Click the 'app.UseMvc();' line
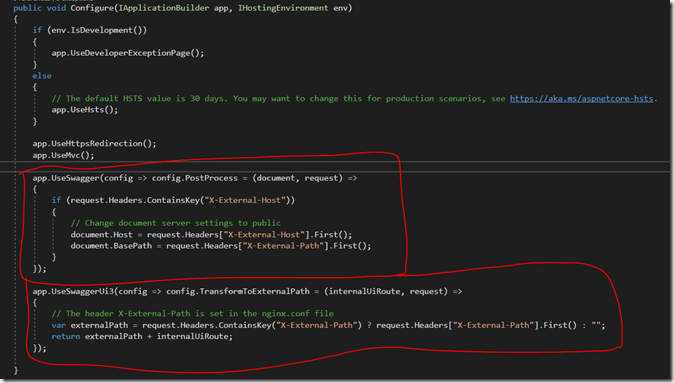Viewport: 674px width, 383px height. 63,155
